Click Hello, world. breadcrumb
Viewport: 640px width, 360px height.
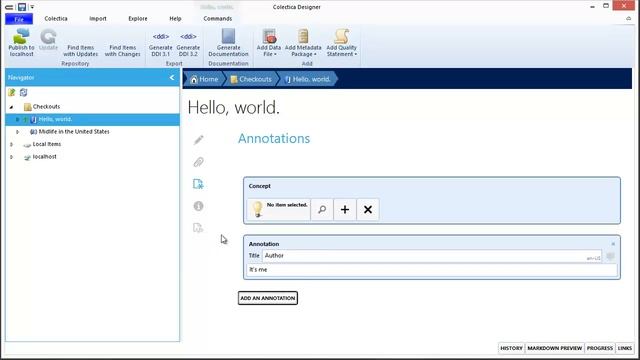[x=308, y=79]
